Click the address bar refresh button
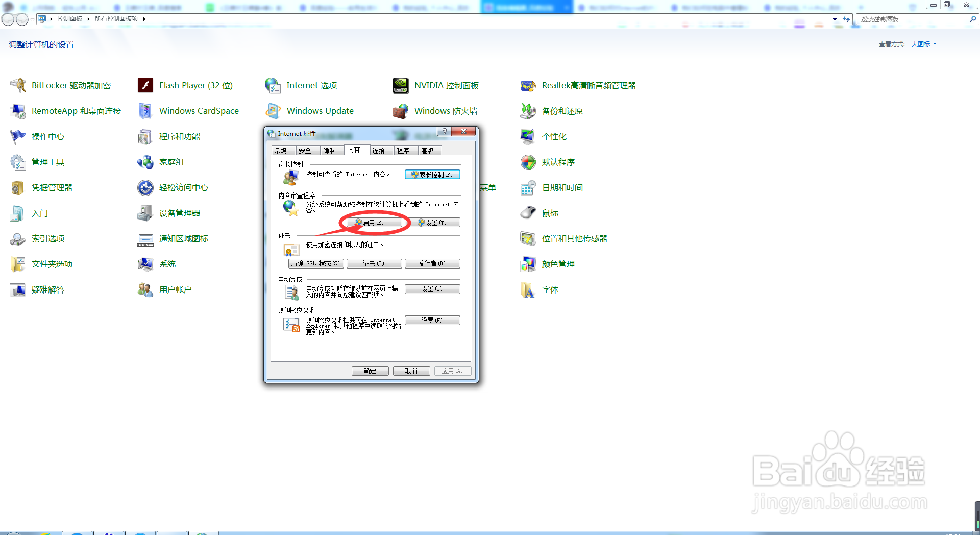The image size is (980, 535). point(846,19)
